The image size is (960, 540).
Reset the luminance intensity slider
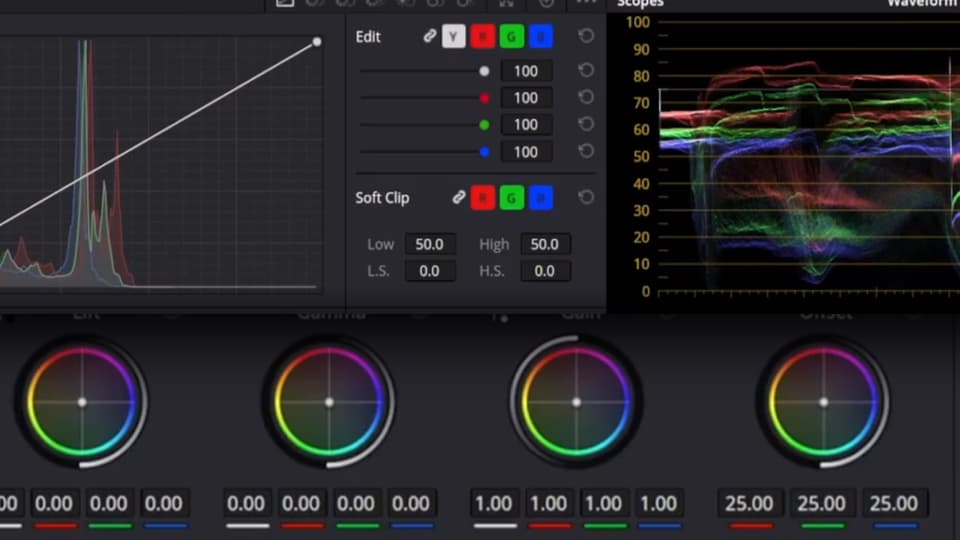[x=586, y=70]
